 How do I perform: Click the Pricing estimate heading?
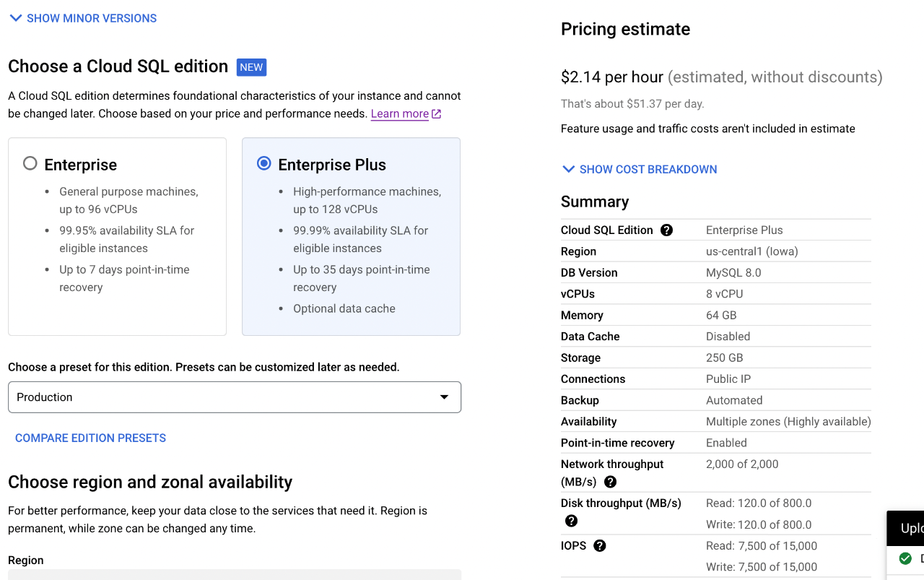pyautogui.click(x=625, y=29)
